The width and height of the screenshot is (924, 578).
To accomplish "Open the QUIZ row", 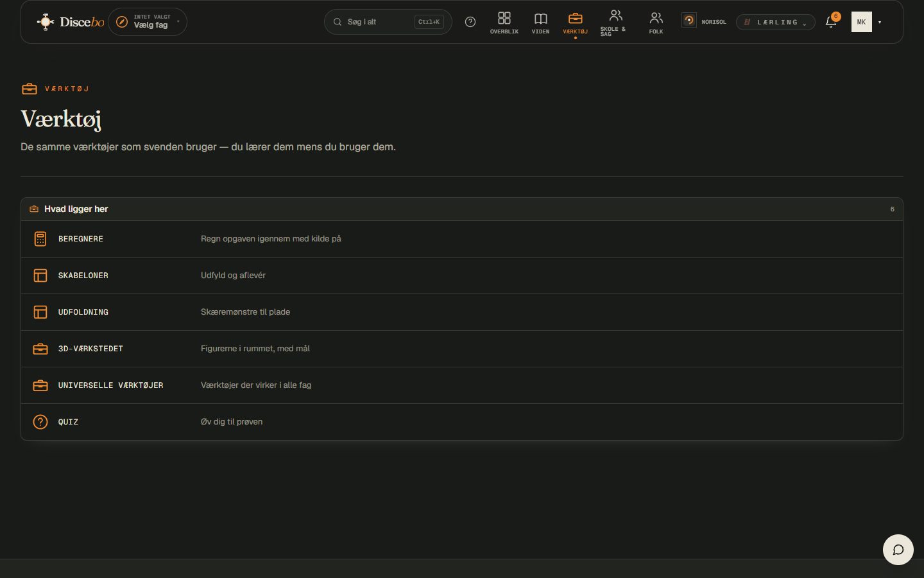I will 462,422.
